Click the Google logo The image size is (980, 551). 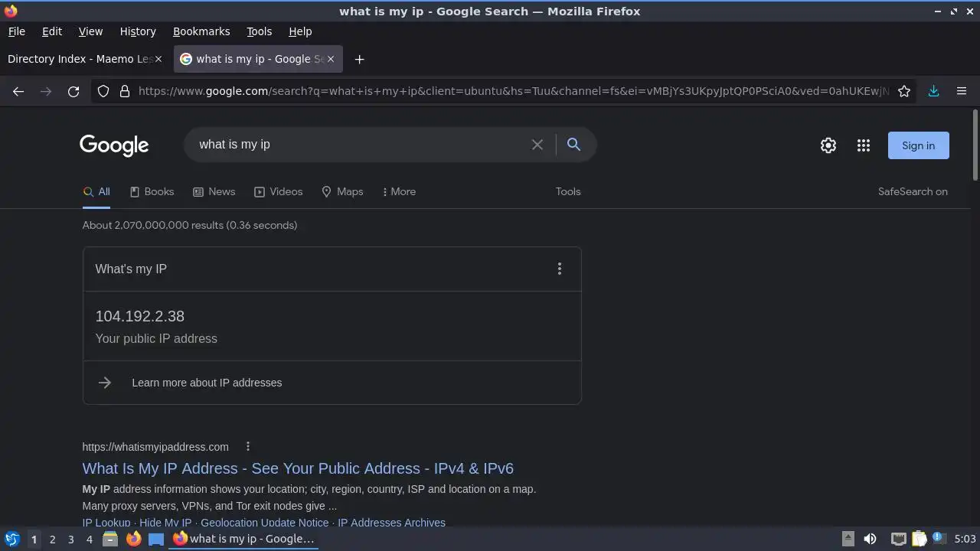coord(114,145)
